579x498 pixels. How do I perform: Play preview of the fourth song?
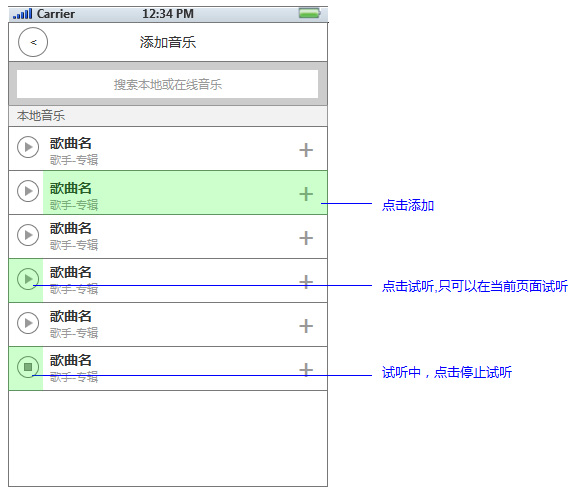point(28,279)
